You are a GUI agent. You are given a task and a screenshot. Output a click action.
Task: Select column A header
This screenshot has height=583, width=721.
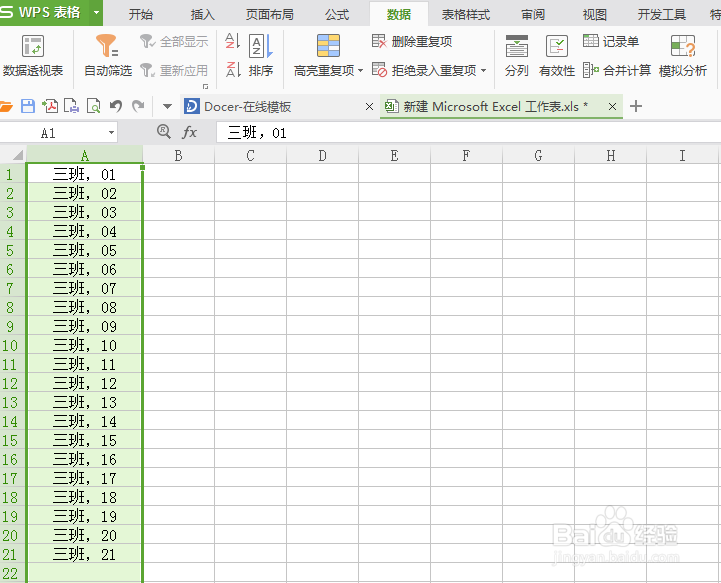[85, 155]
